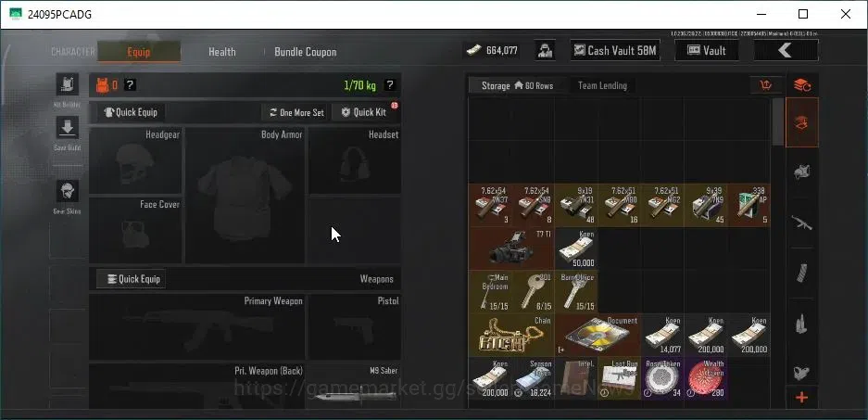
Task: Select the Intel. book item
Action: coord(575,378)
